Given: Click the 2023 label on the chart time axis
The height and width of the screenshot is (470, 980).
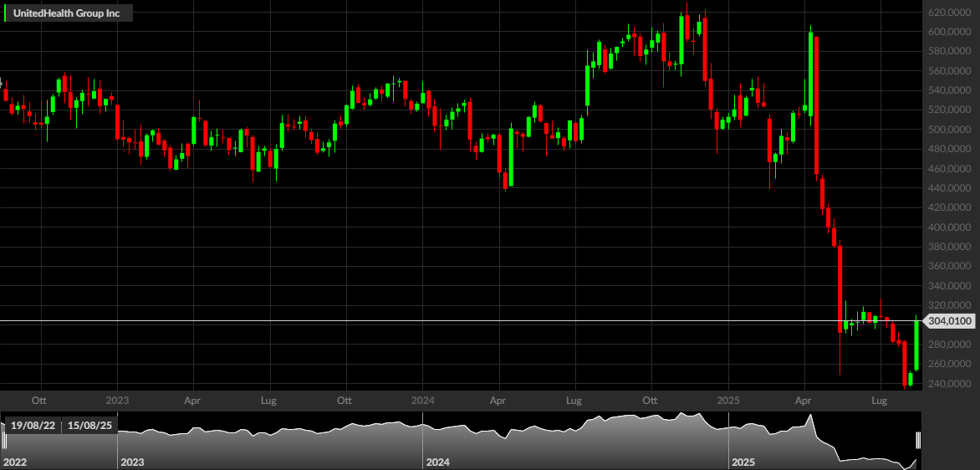Looking at the screenshot, I should click(118, 400).
